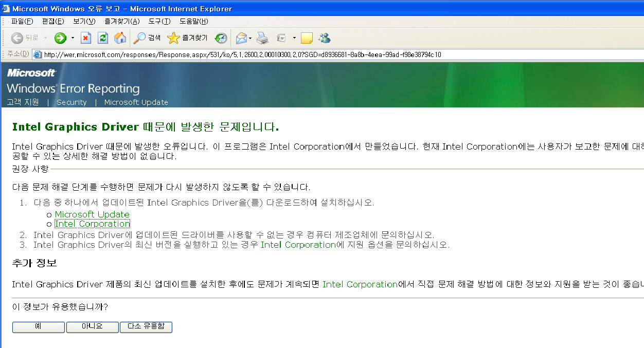The width and height of the screenshot is (644, 348).
Task: Open the 도움말(H) menu
Action: point(194,21)
